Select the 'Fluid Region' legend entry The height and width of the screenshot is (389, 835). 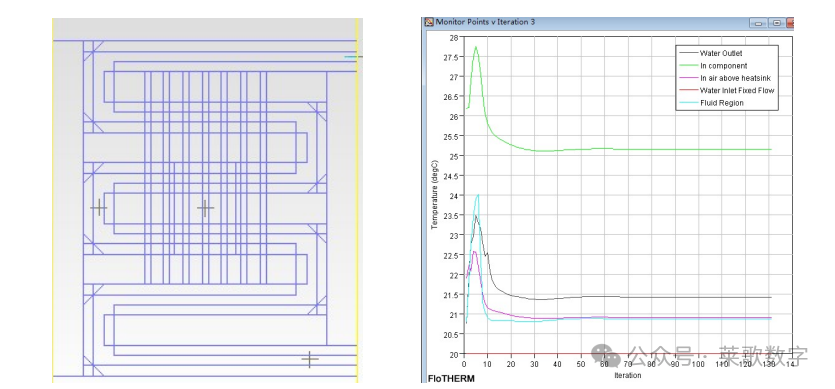point(722,102)
